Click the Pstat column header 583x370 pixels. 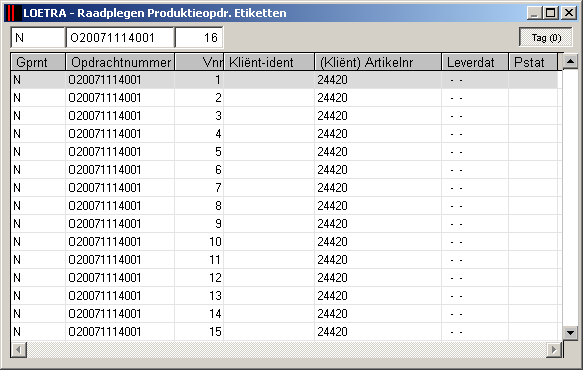[533, 62]
